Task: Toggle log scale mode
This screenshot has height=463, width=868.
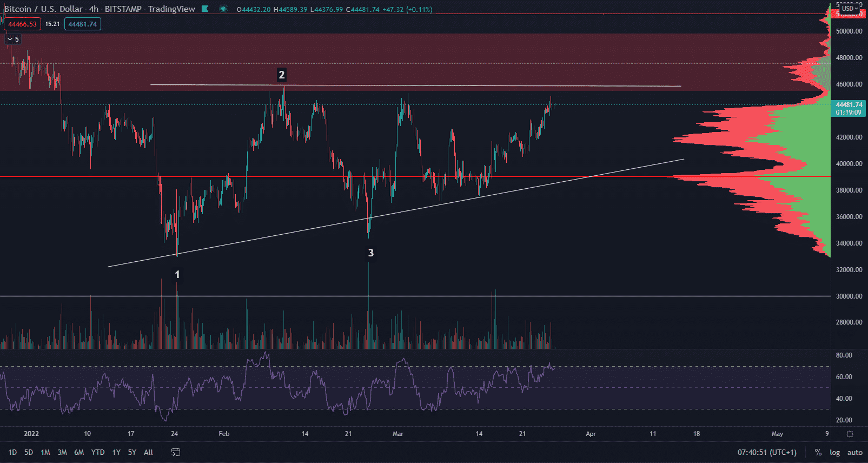Action: click(x=834, y=452)
